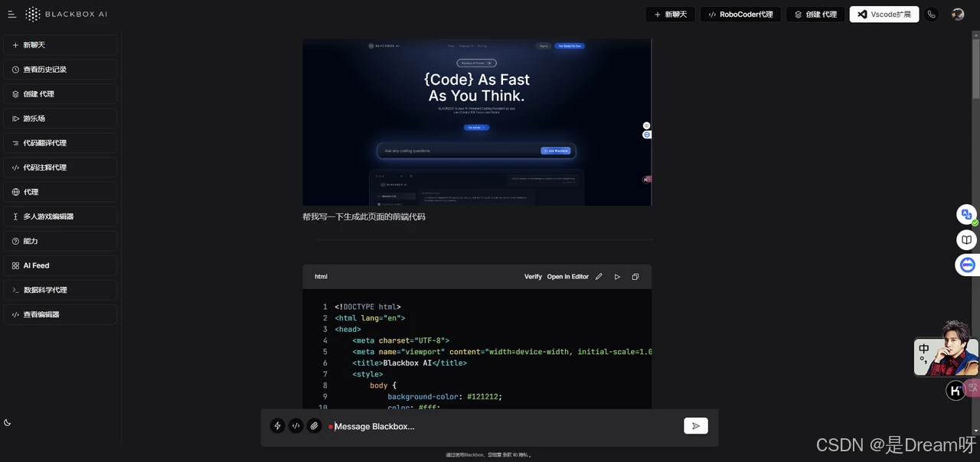The image size is (980, 462).
Task: Open 能力 in sidebar
Action: click(x=60, y=241)
